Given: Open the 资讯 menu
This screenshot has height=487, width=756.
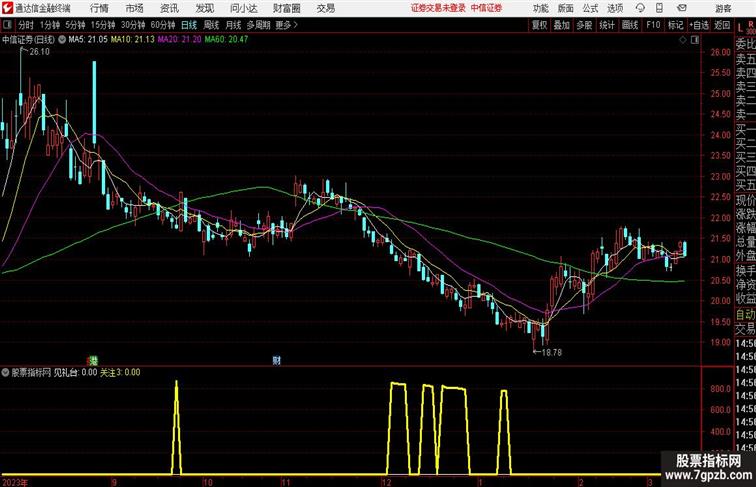Looking at the screenshot, I should tap(169, 8).
